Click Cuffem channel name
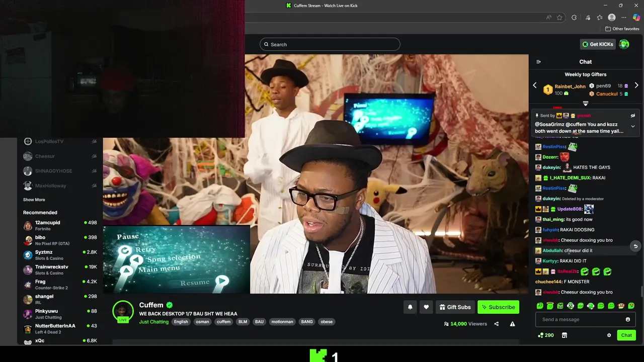 (x=151, y=305)
